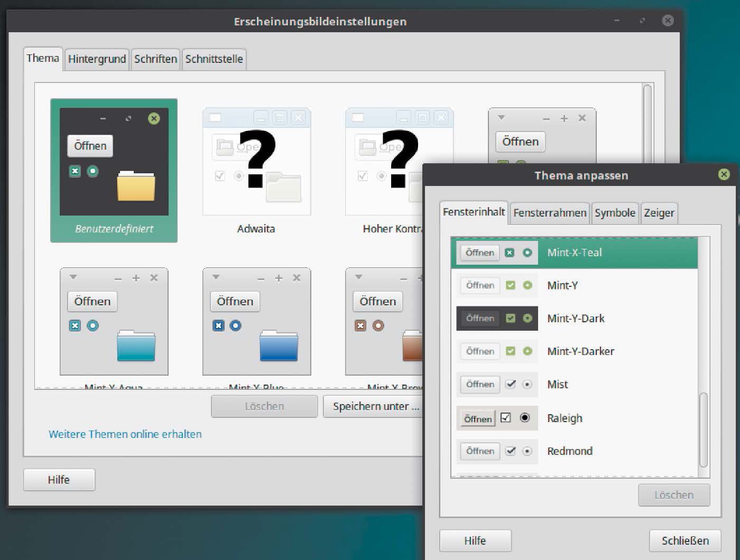Viewport: 740px width, 560px height.
Task: Click Öffnen button inside Benutzerdefiniert preview
Action: (90, 146)
